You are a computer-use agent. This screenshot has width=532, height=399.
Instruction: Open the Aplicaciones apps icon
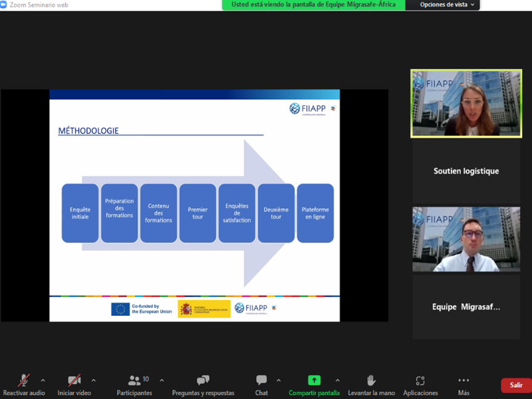click(x=420, y=381)
